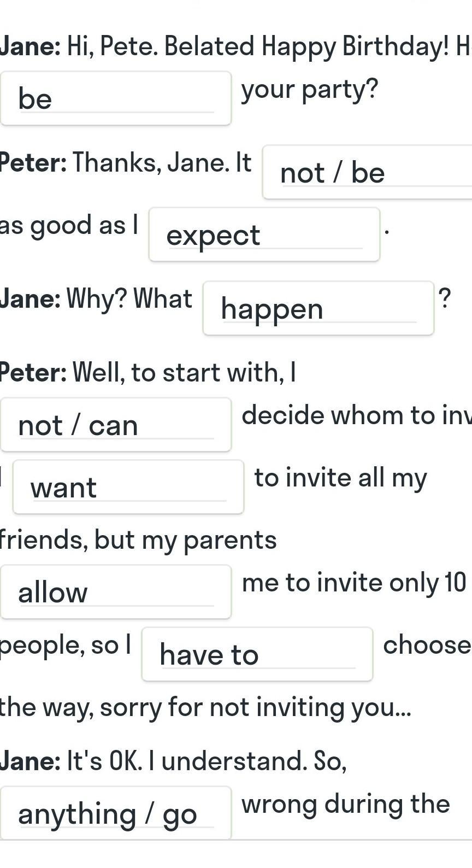
Task: Click 'sorry for not inviting you...' sentence
Action: (256, 707)
